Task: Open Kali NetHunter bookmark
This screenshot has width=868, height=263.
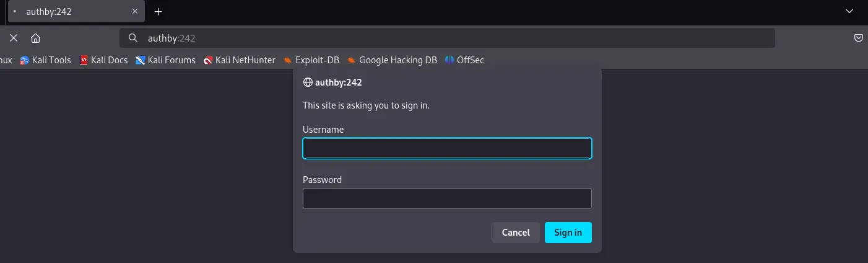Action: (240, 60)
